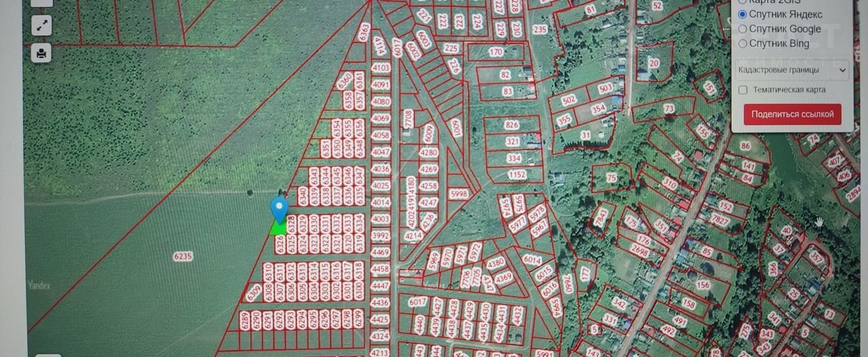Click the parcel labeled 1152
The width and height of the screenshot is (868, 357).
pyautogui.click(x=517, y=175)
